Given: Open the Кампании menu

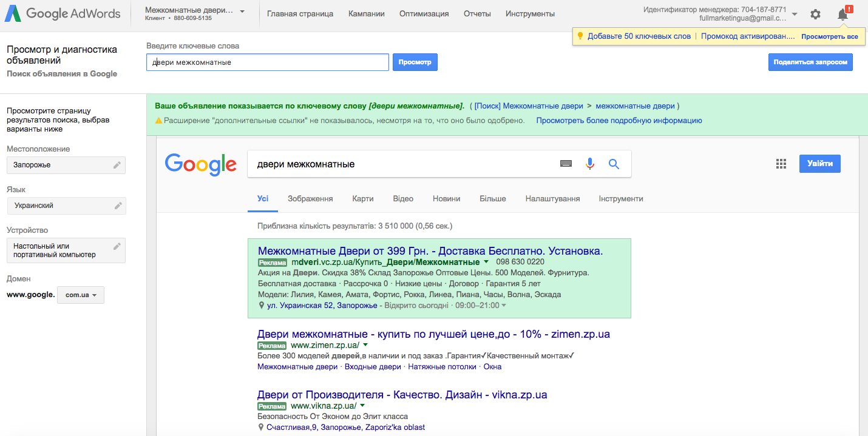Looking at the screenshot, I should click(x=367, y=14).
